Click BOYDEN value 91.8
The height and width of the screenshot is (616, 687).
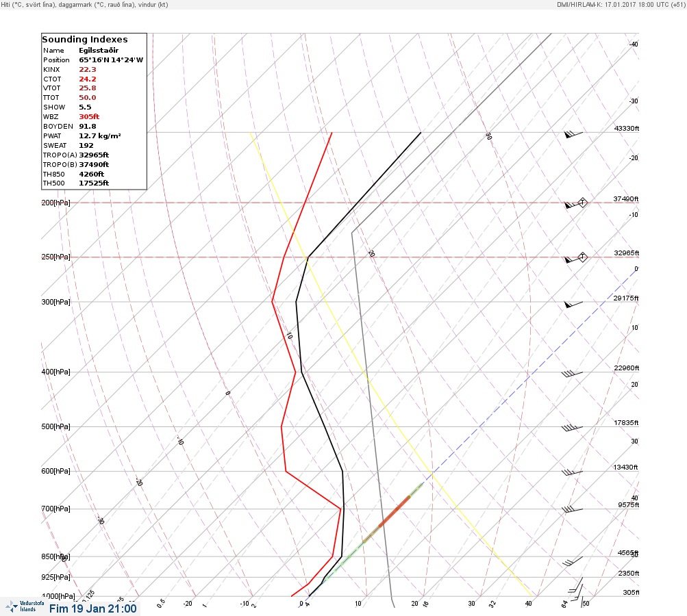pyautogui.click(x=88, y=127)
